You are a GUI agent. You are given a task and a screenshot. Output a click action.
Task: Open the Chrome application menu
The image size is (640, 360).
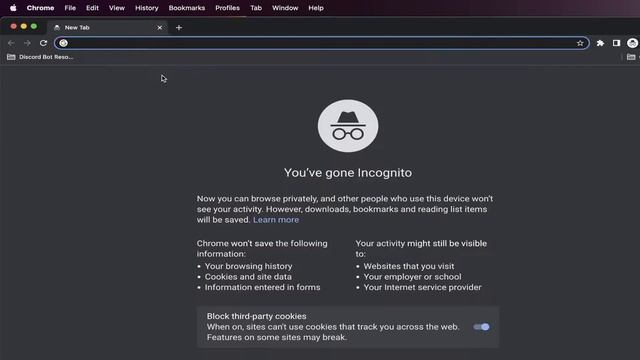(x=40, y=8)
